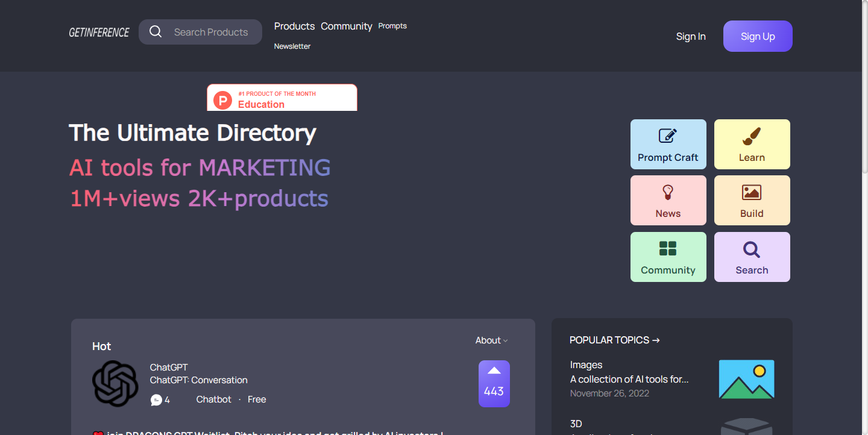This screenshot has height=435, width=868.
Task: Click the News lightbulb icon tile
Action: (668, 200)
